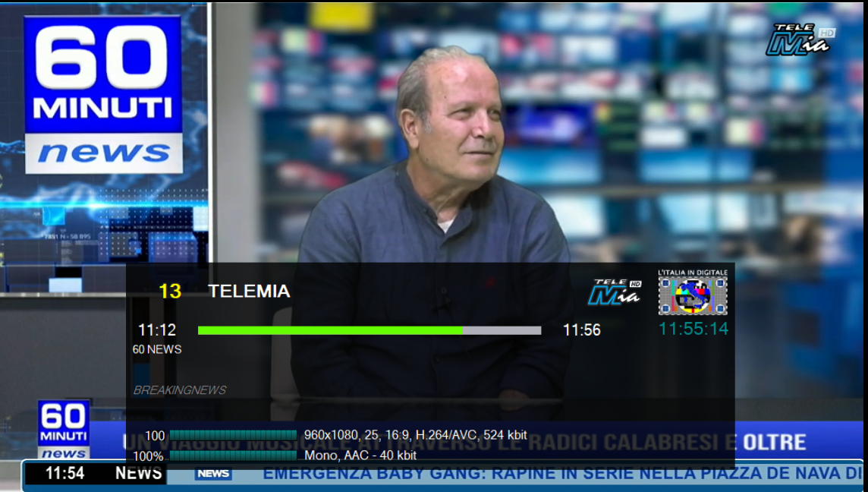Click the teal clock showing 11:55:14
Viewport: 868px width, 492px height.
point(693,329)
